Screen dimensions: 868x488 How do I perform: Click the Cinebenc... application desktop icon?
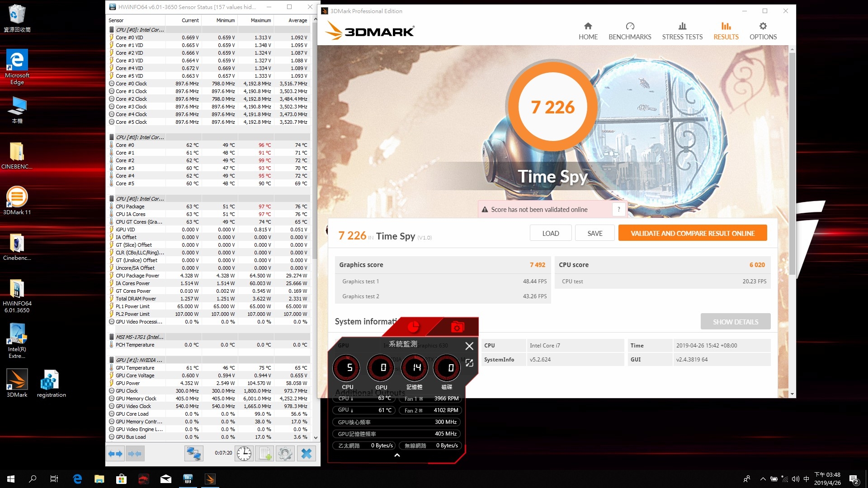point(17,248)
